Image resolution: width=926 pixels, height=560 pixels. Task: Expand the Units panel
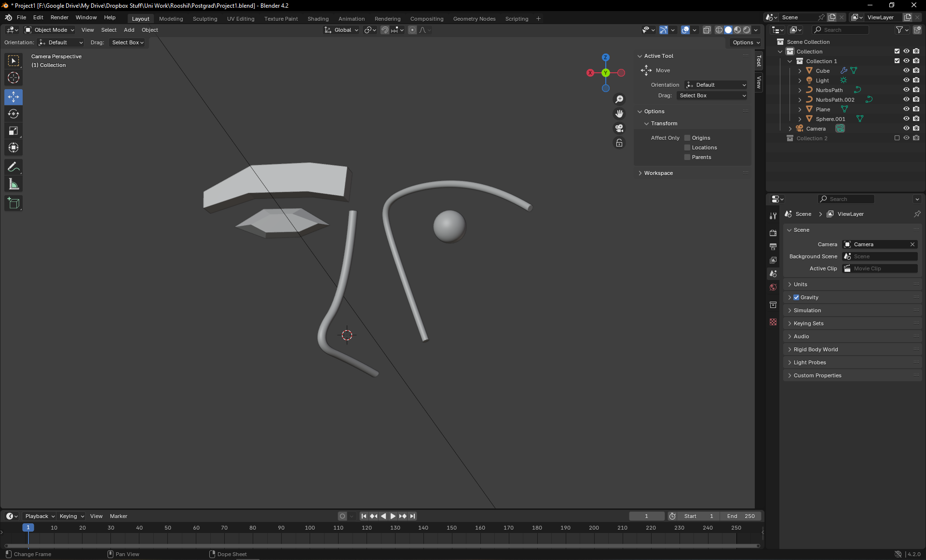pos(801,284)
